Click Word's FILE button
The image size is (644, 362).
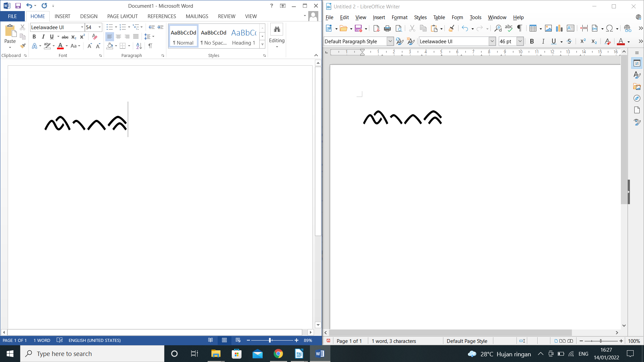coord(12,16)
